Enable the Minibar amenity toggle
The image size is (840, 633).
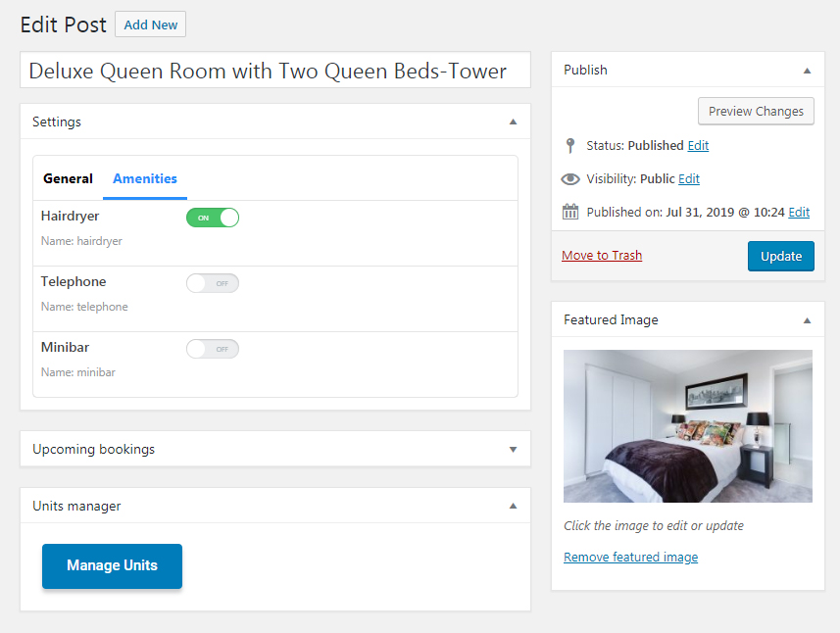(x=213, y=349)
